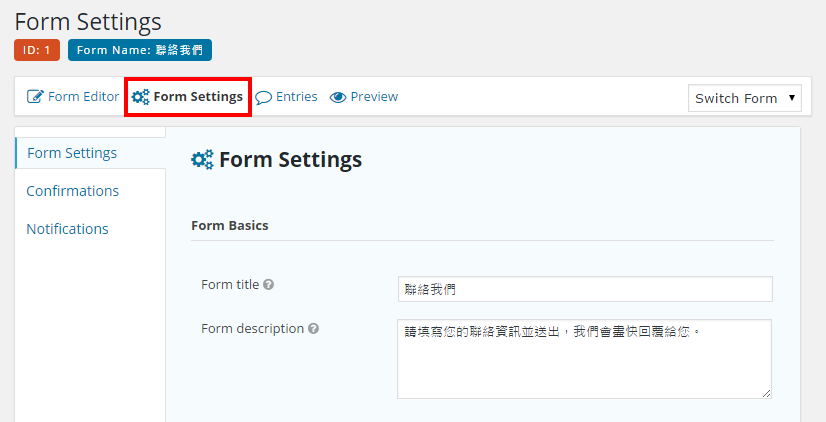
Task: Go to the Entries page
Action: point(296,97)
